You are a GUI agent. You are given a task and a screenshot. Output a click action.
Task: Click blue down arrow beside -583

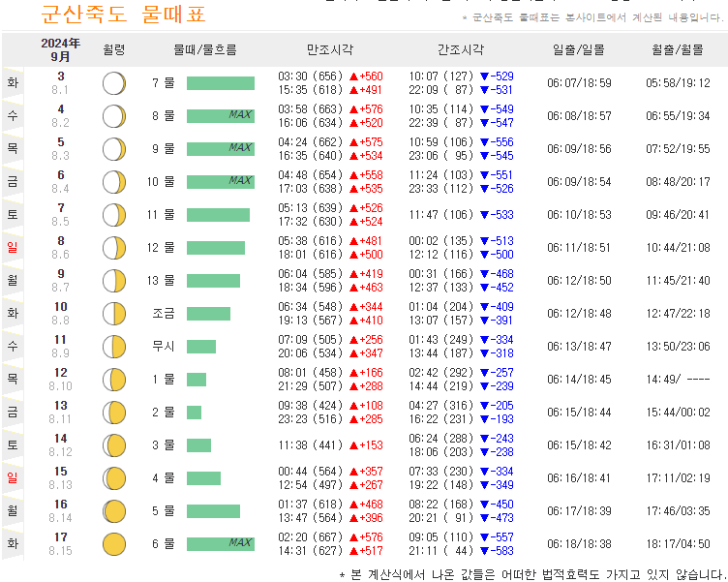pyautogui.click(x=484, y=551)
